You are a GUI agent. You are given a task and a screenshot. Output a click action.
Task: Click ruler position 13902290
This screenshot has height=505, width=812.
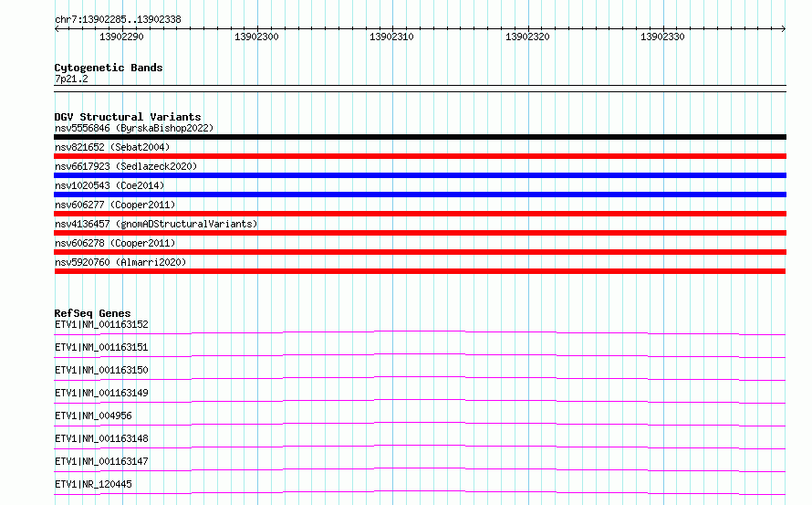click(121, 37)
